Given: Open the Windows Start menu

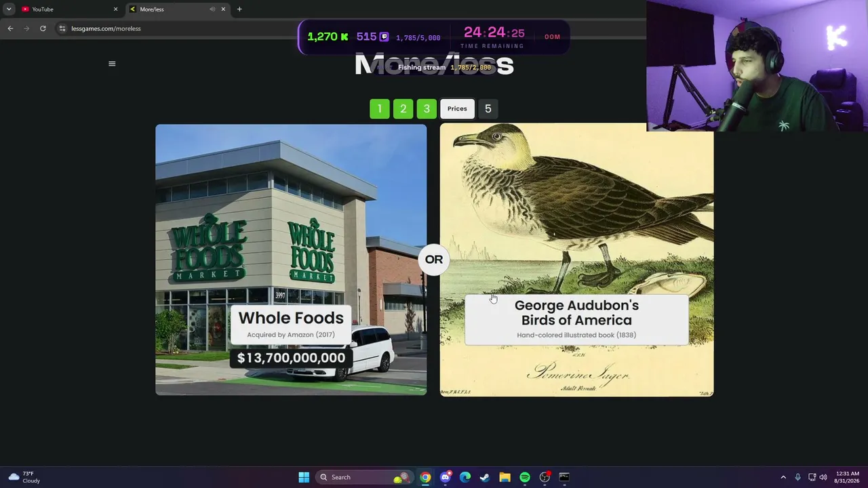Looking at the screenshot, I should [304, 477].
